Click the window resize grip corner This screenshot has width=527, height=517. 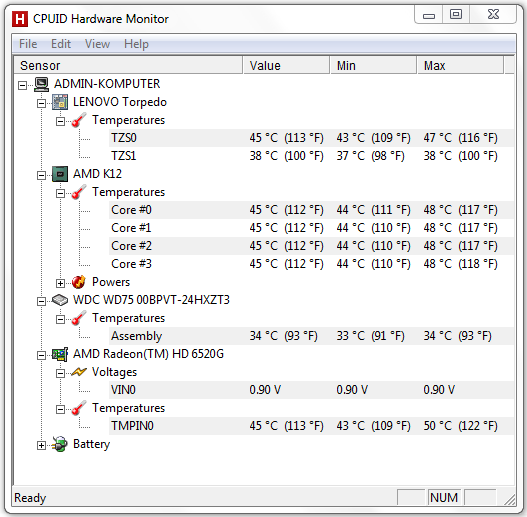[510, 500]
